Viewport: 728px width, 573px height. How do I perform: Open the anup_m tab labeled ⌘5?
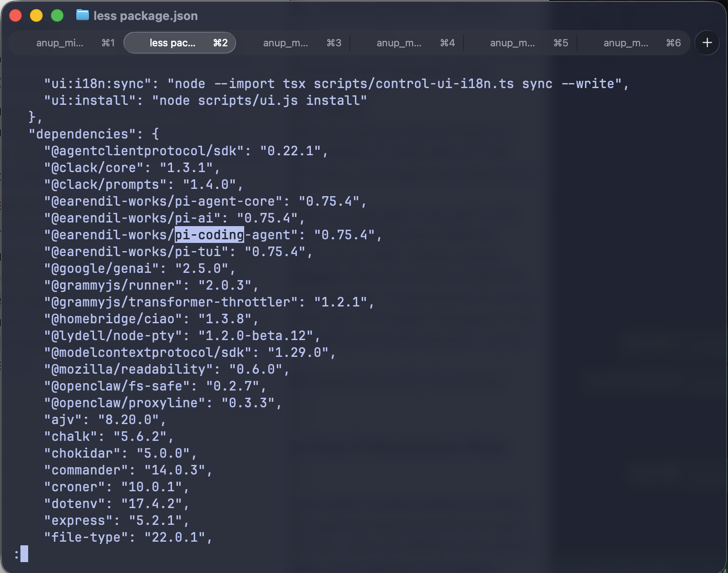point(520,43)
